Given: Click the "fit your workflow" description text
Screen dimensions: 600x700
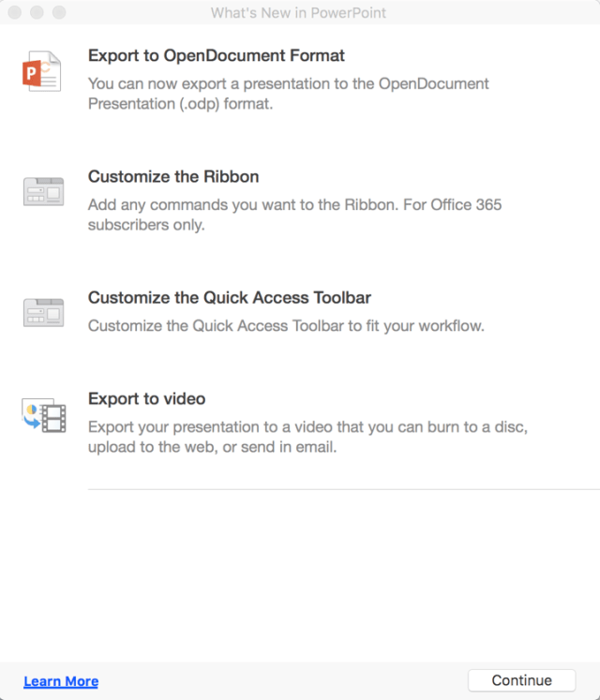Looking at the screenshot, I should pyautogui.click(x=286, y=326).
